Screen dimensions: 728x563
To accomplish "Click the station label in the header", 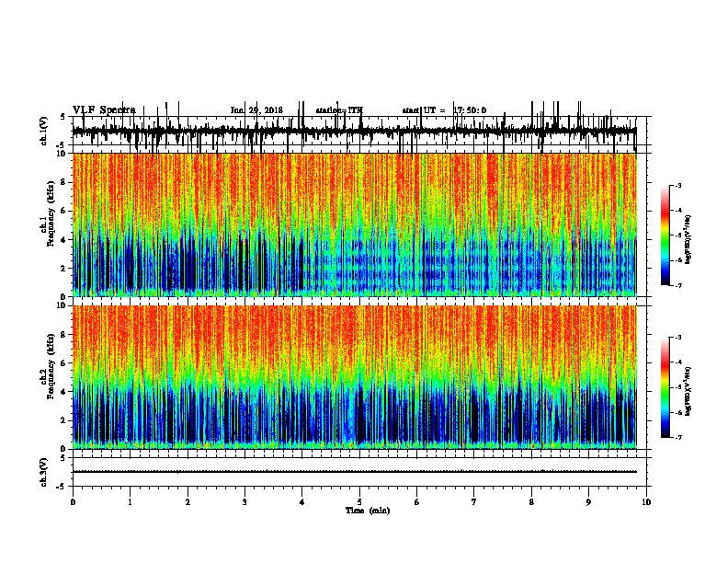I will tap(339, 110).
